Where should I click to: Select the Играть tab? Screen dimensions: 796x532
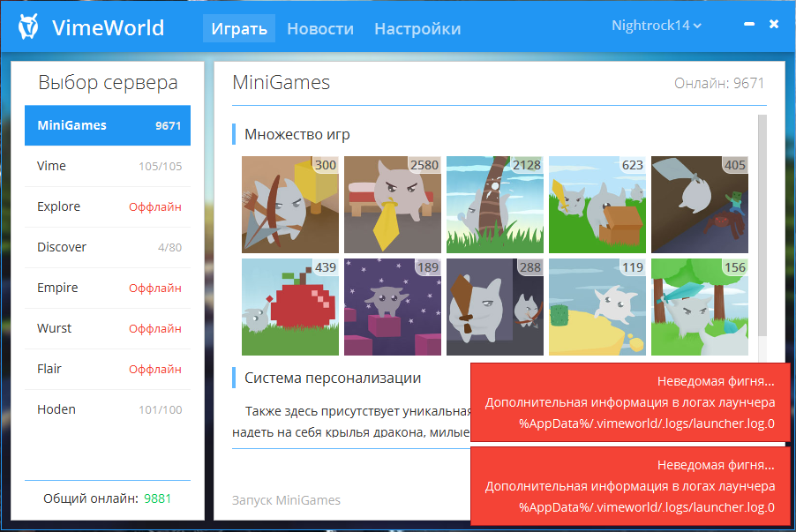239,28
